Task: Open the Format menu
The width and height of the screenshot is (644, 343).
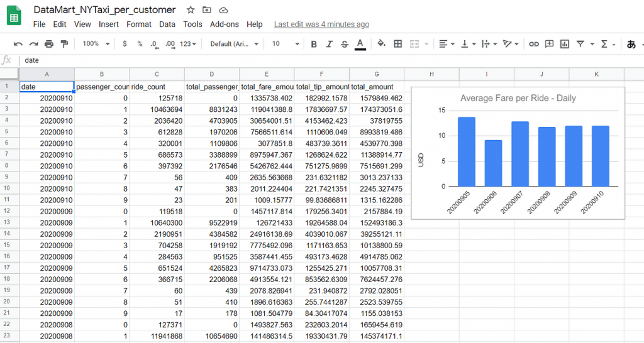Action: click(x=139, y=24)
